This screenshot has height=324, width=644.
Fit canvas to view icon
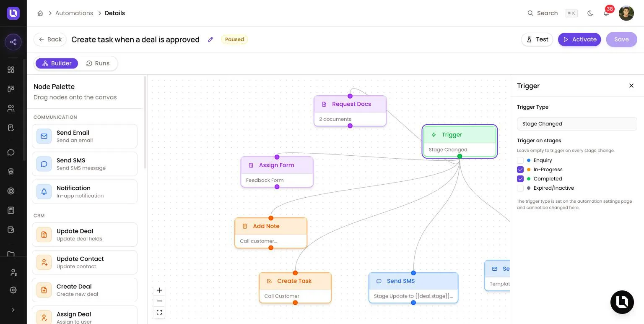159,312
